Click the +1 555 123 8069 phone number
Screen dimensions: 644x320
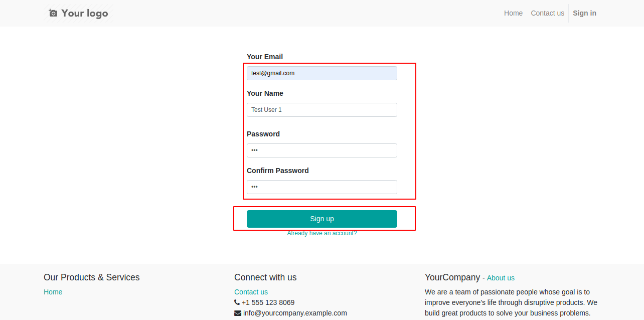268,302
